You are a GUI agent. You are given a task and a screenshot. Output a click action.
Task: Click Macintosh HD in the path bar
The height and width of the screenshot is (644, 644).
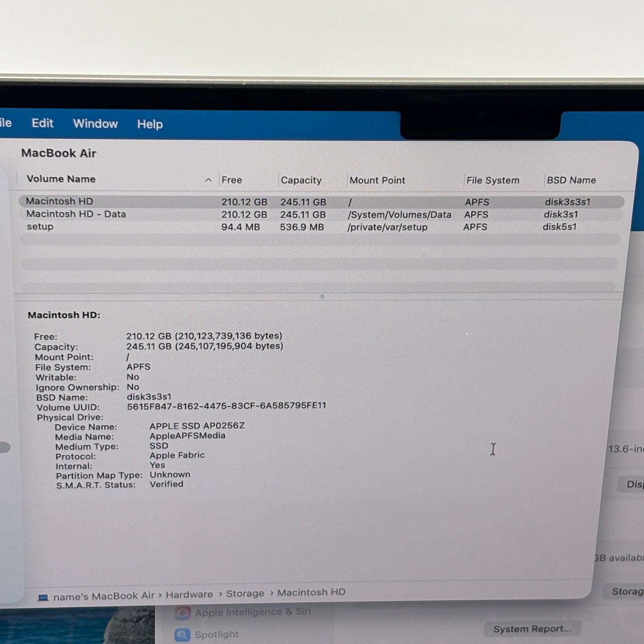(x=311, y=592)
